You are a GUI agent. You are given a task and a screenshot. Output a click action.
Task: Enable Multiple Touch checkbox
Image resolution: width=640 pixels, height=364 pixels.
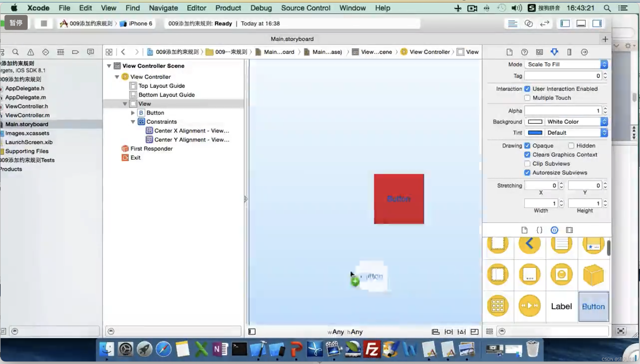point(527,98)
